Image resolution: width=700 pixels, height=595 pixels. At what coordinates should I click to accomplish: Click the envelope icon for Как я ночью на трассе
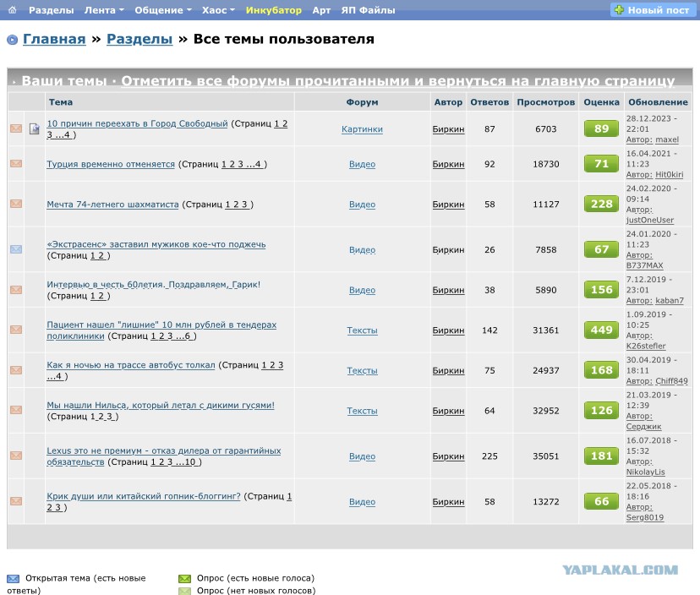coord(16,370)
